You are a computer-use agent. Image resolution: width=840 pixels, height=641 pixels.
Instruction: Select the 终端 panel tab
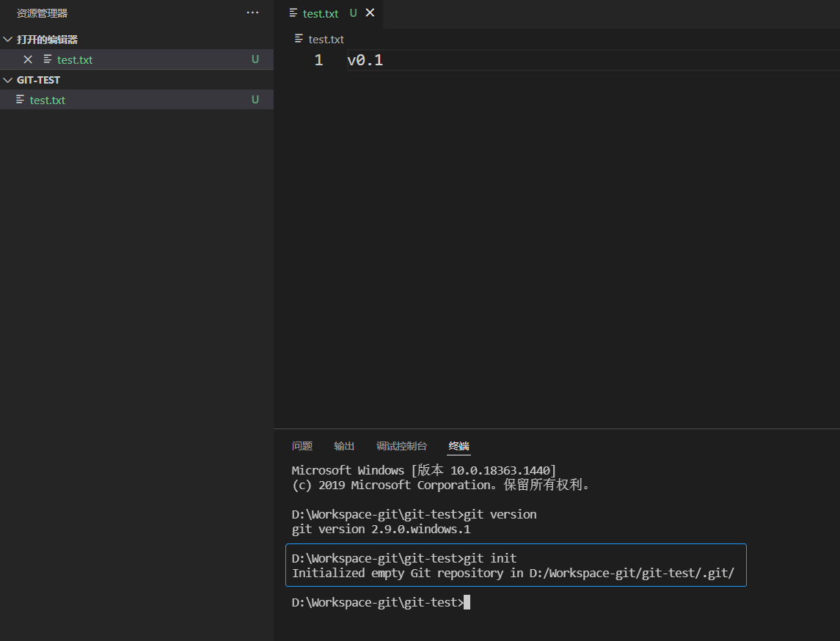click(459, 446)
